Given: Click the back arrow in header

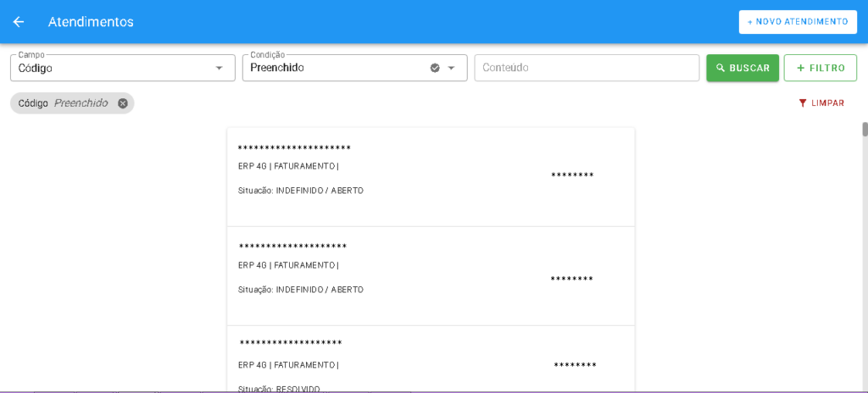Looking at the screenshot, I should pos(19,22).
